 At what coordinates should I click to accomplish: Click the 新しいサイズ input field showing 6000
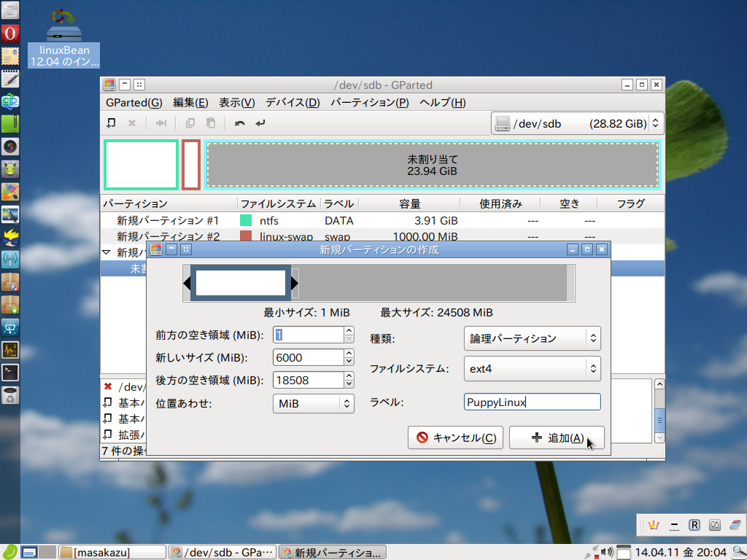tap(309, 357)
